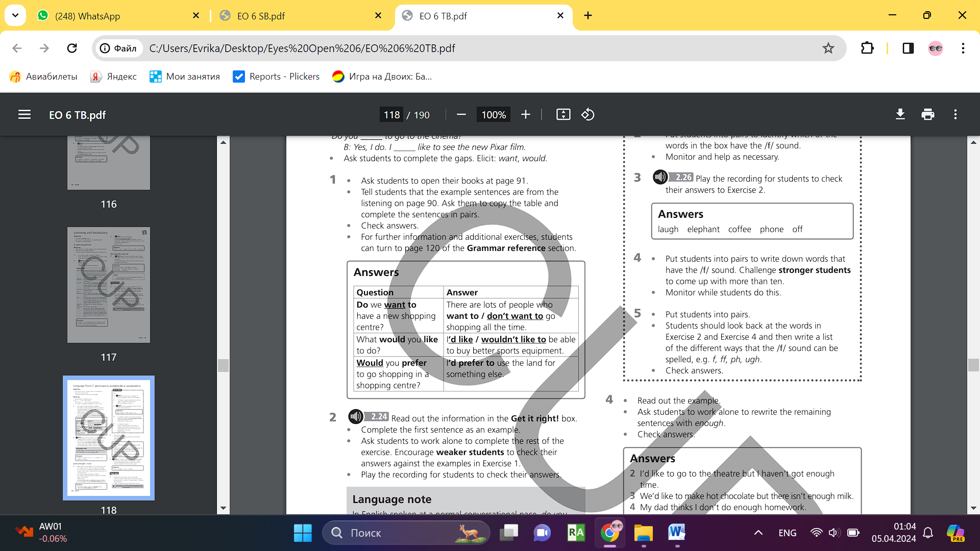Switch to EO 6 SB.pdf tab

(301, 16)
